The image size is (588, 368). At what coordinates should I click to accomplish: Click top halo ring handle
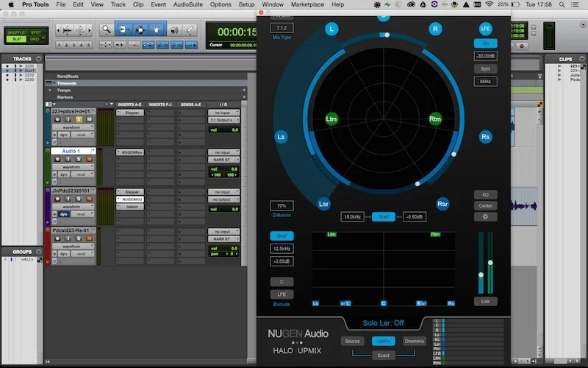(387, 35)
